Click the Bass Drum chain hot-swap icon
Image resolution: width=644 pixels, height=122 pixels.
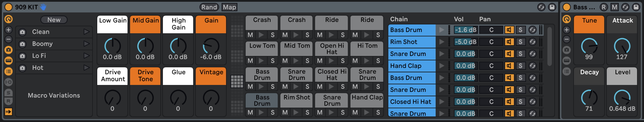click(x=532, y=30)
